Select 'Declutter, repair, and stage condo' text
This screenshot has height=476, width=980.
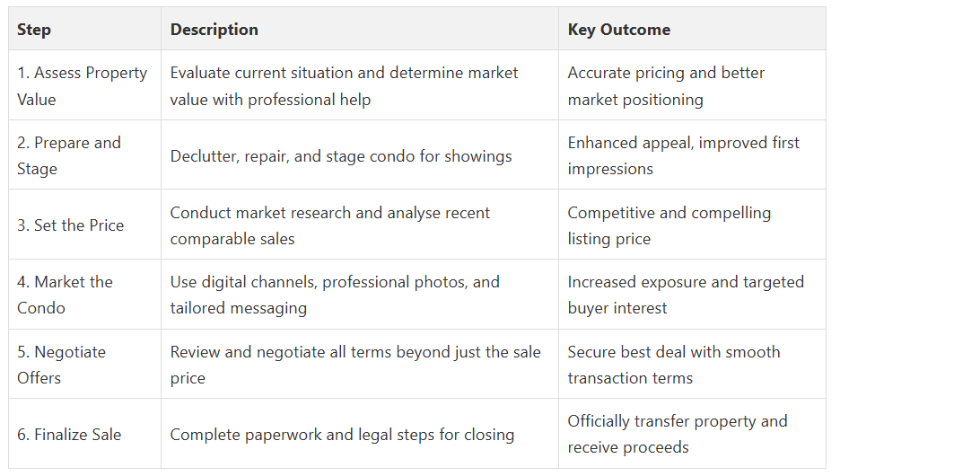[x=341, y=156]
